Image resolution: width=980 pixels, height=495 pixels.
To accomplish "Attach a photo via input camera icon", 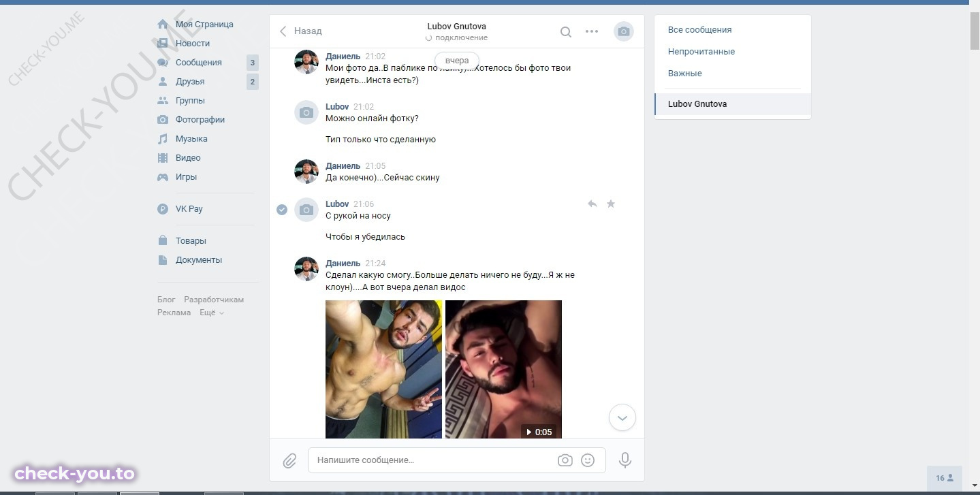I will (565, 460).
